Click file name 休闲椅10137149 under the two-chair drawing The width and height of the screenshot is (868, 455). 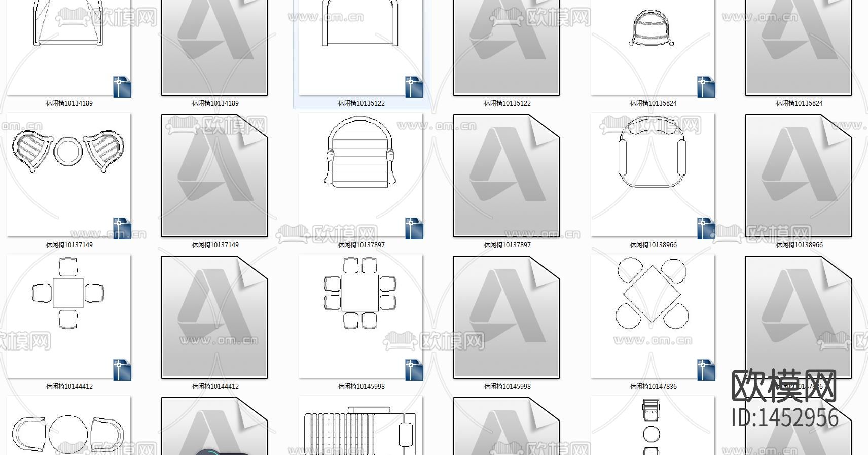(69, 245)
